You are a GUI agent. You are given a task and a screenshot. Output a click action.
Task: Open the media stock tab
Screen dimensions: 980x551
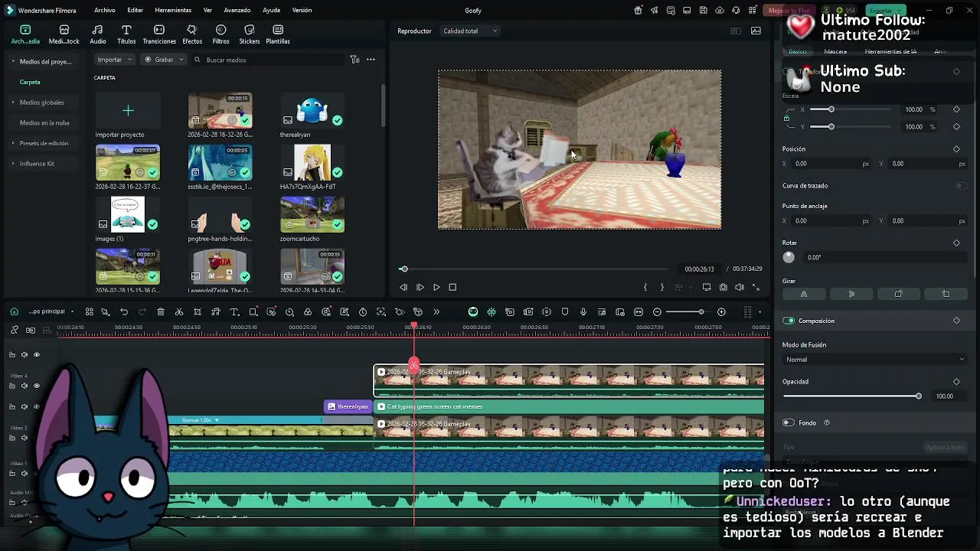point(64,34)
